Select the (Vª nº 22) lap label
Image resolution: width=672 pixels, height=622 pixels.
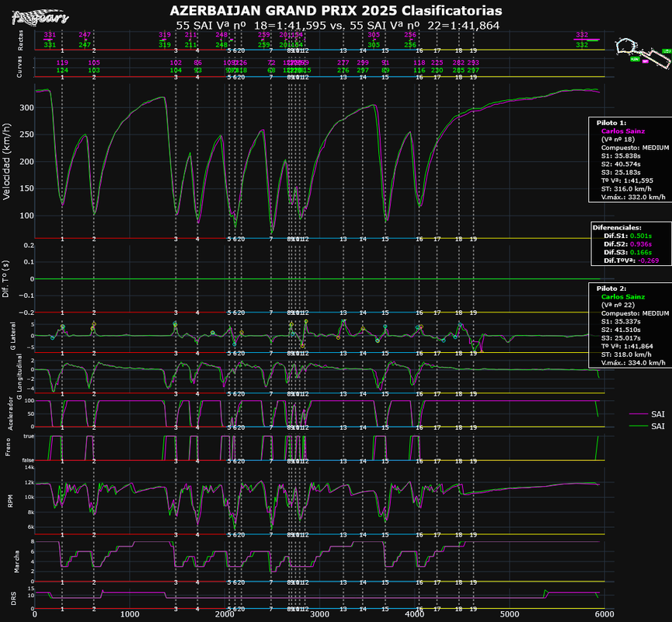[618, 305]
